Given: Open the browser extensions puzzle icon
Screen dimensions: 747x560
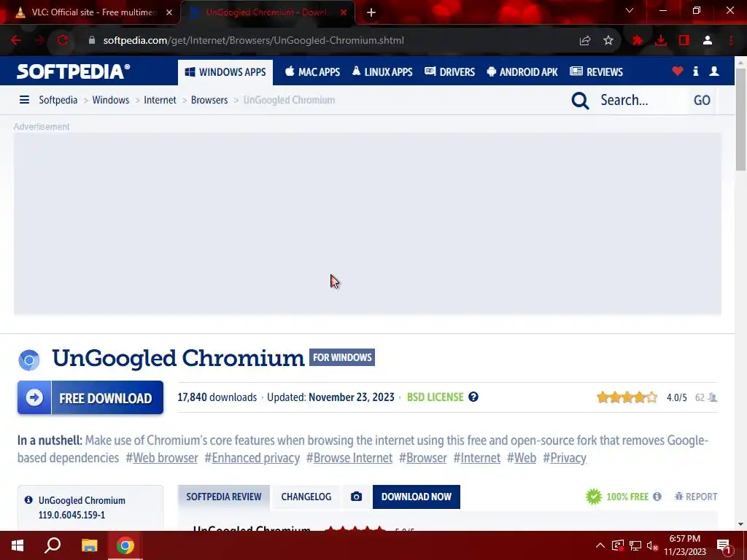Looking at the screenshot, I should (x=638, y=41).
